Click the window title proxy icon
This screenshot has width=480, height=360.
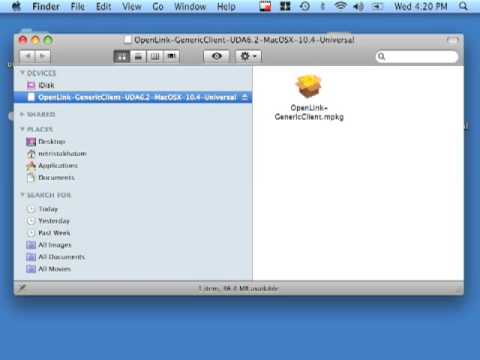[x=127, y=40]
